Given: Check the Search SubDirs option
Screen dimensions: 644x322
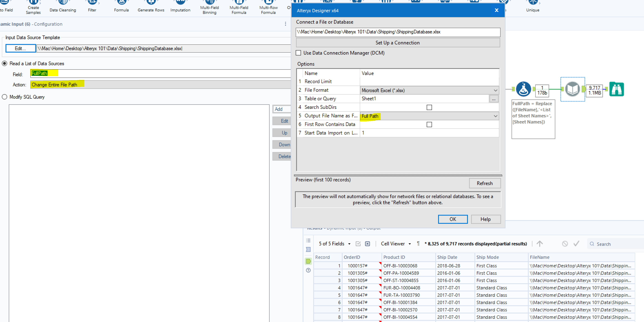Looking at the screenshot, I should [x=429, y=107].
